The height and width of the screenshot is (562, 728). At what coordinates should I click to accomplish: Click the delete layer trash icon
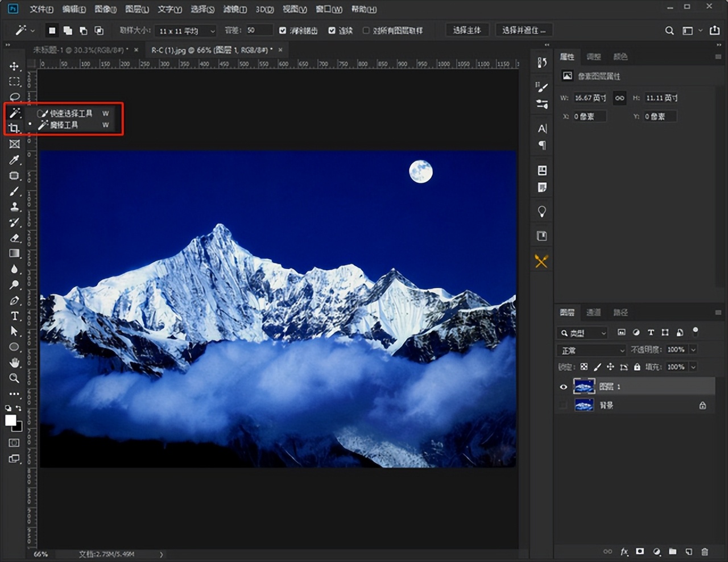(x=705, y=552)
